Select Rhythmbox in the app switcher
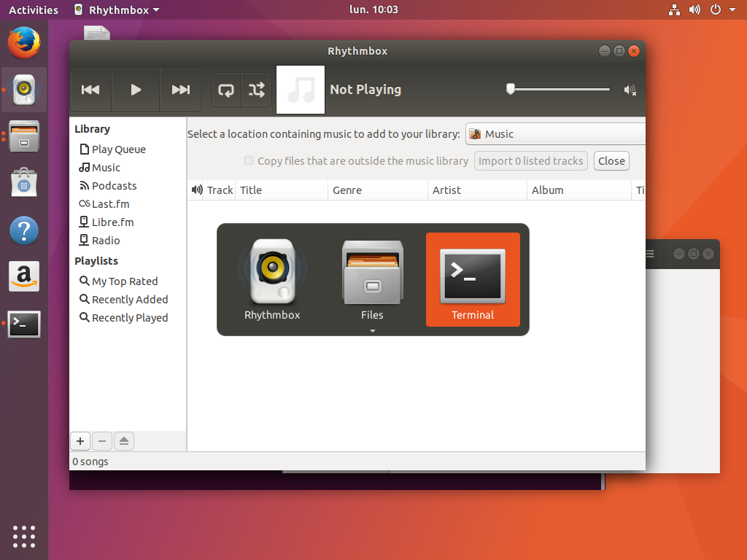The width and height of the screenshot is (747, 560). 273,279
